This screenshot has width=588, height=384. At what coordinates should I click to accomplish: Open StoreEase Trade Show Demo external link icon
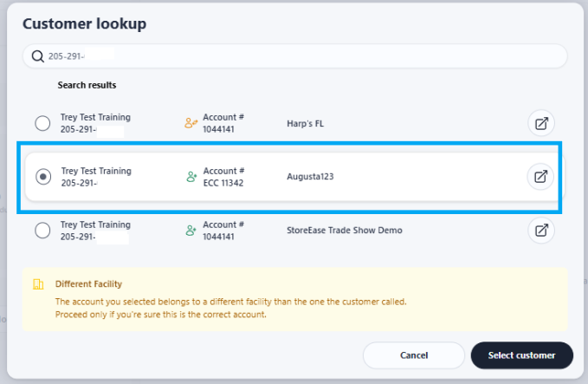pyautogui.click(x=541, y=230)
